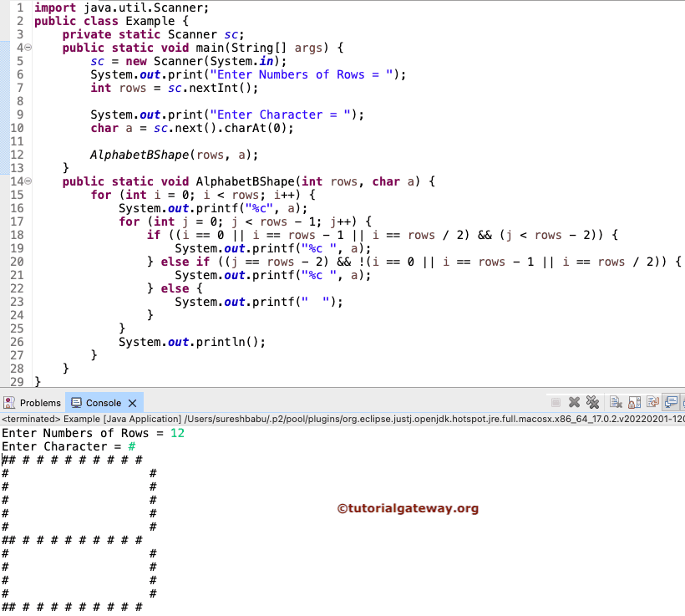Close the Console view tab
This screenshot has height=616, width=685.
(x=132, y=403)
